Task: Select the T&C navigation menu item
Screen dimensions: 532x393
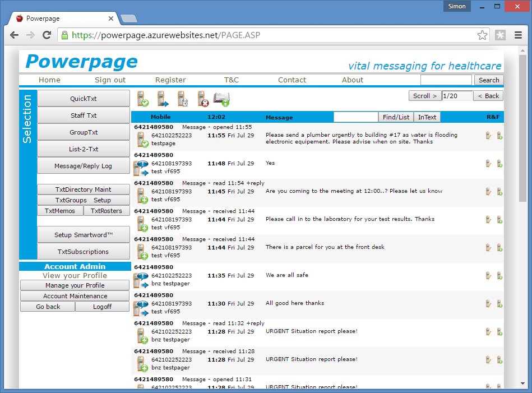Action: pos(231,80)
